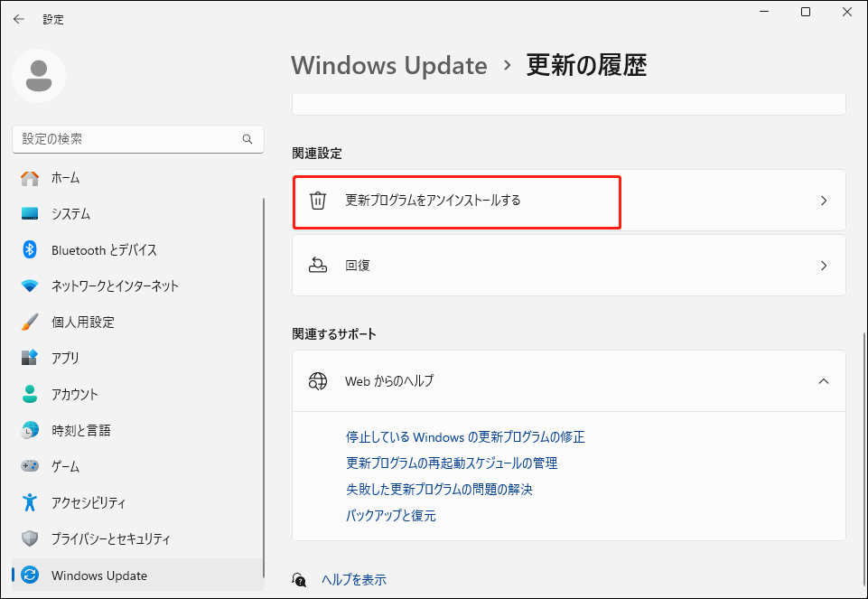Viewport: 868px width, 599px height.
Task: Select the ホーム icon in the sidebar
Action: (x=26, y=178)
